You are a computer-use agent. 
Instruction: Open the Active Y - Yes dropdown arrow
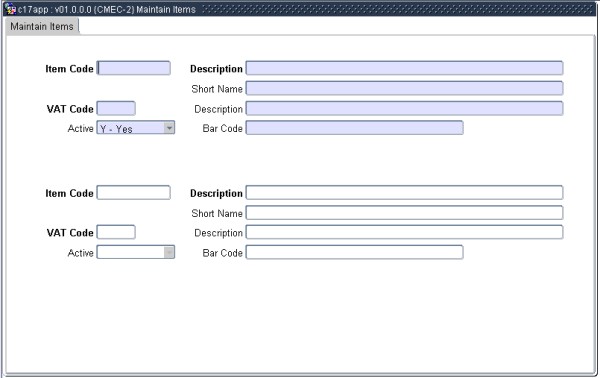pos(169,127)
